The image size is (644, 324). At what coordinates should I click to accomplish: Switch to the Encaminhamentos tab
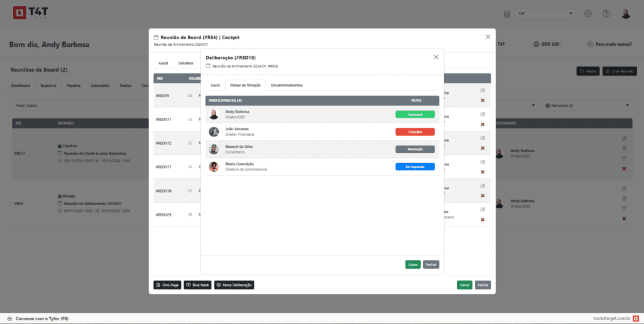click(286, 85)
